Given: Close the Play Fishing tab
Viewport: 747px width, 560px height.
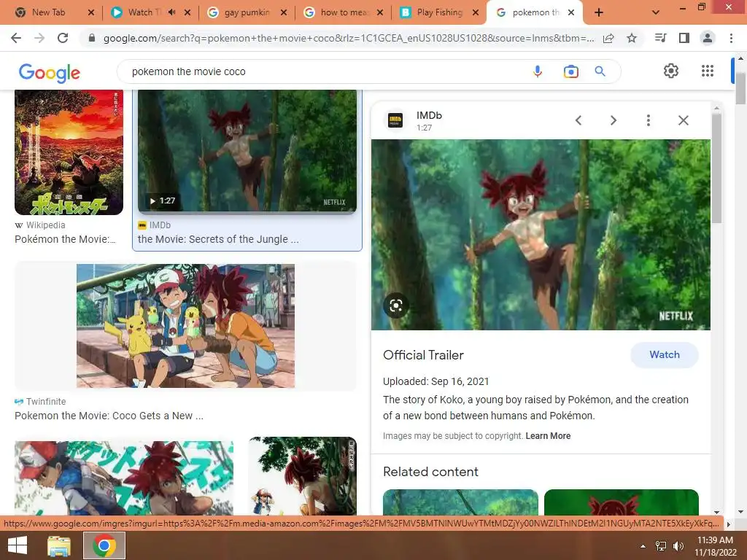Looking at the screenshot, I should tap(476, 12).
